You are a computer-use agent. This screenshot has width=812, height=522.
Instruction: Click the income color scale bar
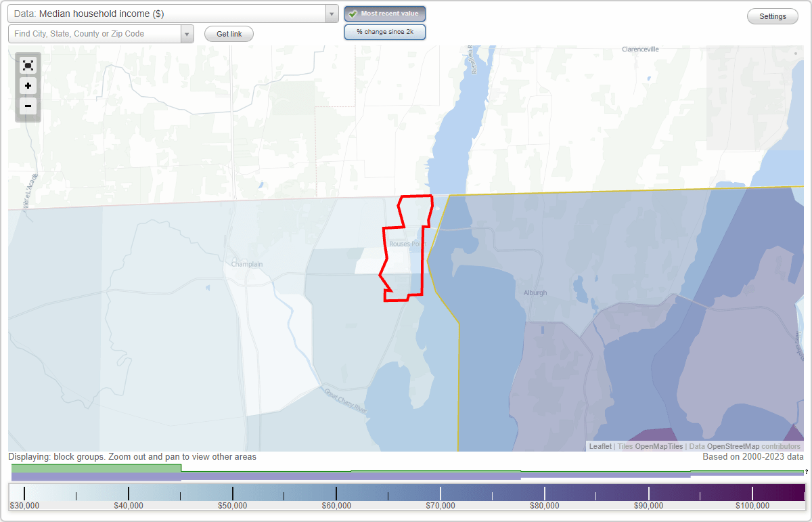pyautogui.click(x=406, y=491)
